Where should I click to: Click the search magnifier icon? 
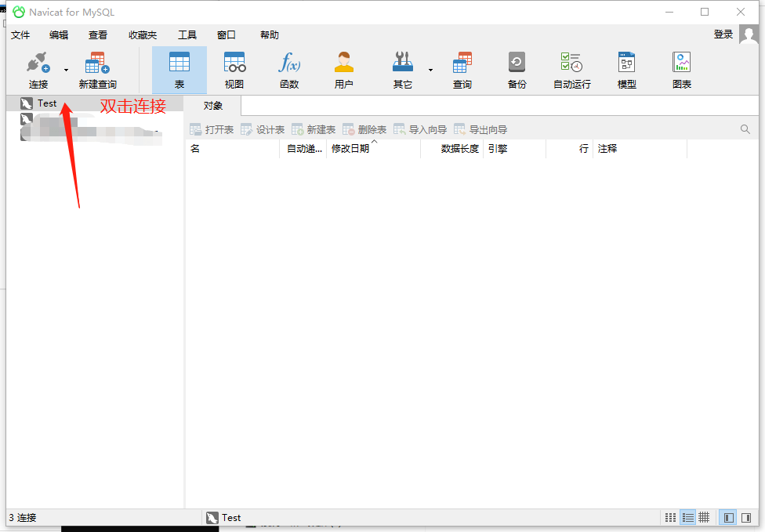[x=745, y=129]
